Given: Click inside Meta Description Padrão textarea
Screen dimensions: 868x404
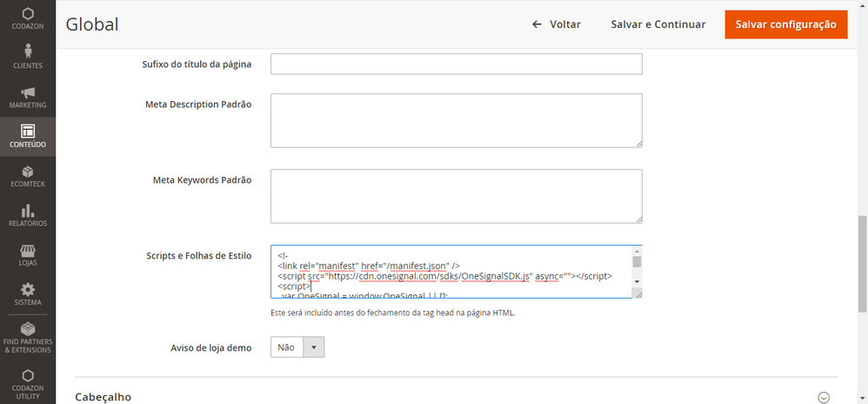Looking at the screenshot, I should (x=457, y=120).
